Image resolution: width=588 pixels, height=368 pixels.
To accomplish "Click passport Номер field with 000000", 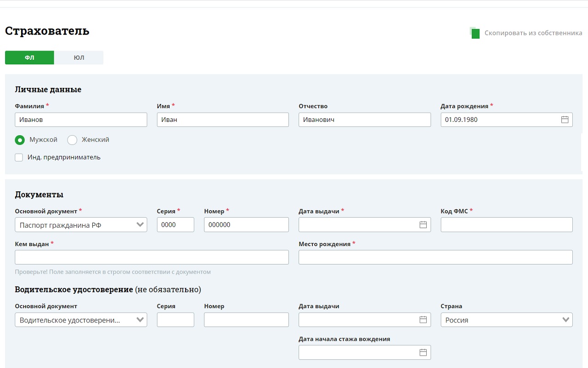I will point(246,225).
